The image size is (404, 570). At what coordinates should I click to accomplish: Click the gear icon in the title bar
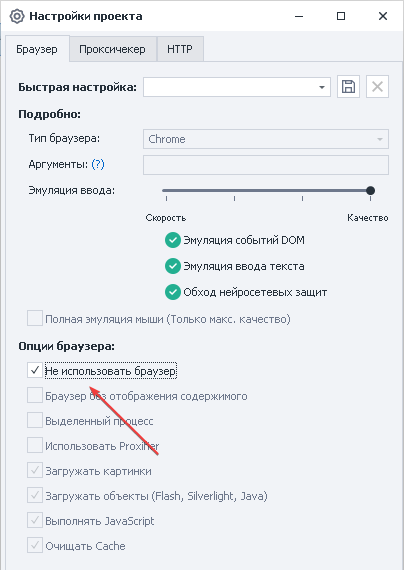(17, 16)
